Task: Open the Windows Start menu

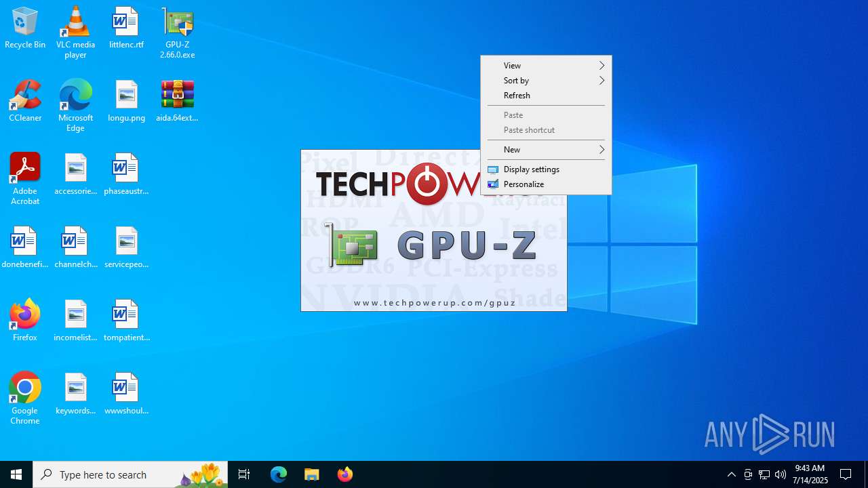Action: [x=16, y=474]
